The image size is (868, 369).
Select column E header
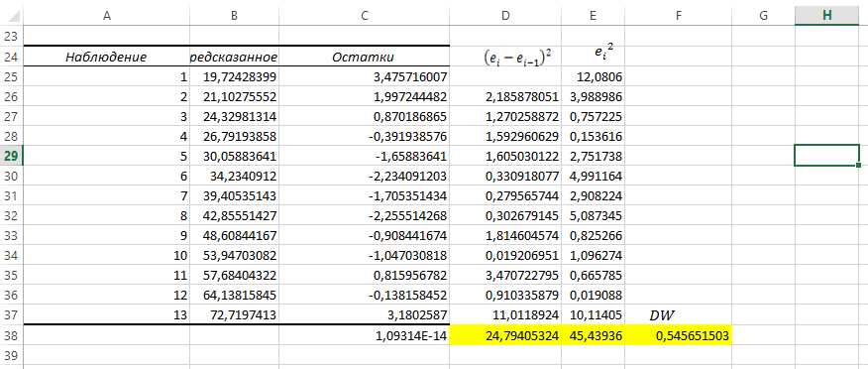(593, 16)
